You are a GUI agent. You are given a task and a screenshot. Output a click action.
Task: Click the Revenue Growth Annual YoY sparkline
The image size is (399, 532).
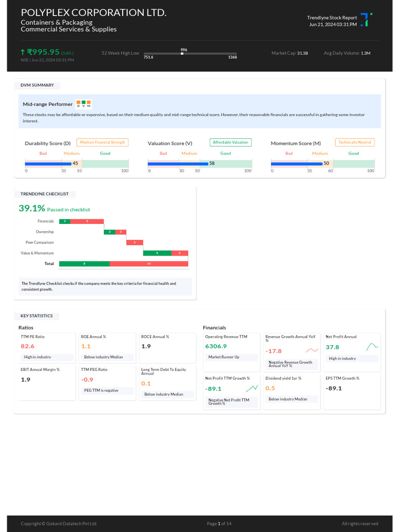tap(312, 351)
